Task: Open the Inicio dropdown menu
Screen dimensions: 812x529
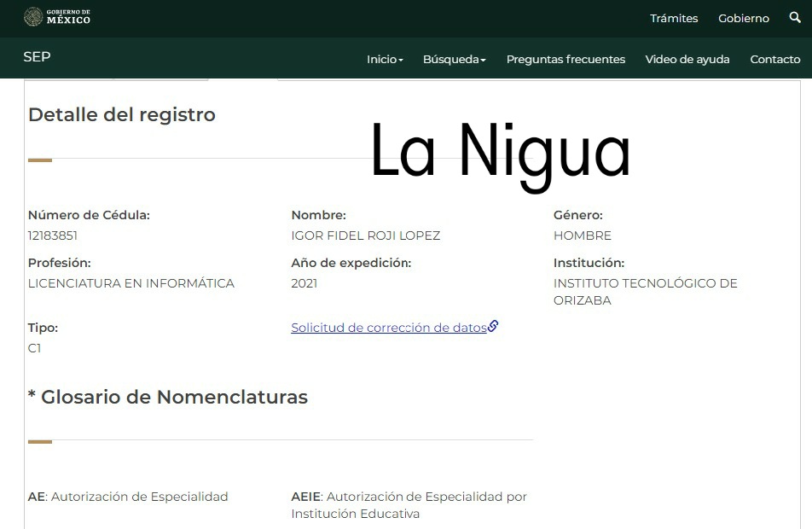Action: pos(384,60)
